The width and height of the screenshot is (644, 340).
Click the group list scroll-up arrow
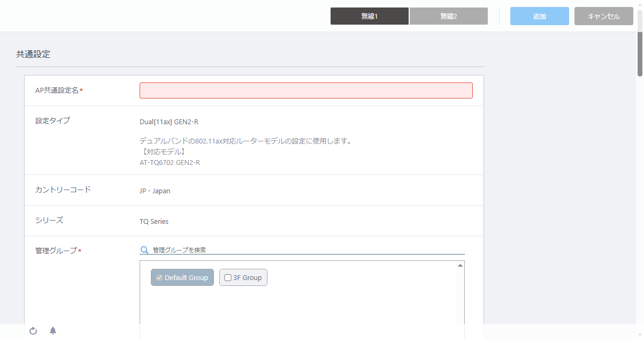[x=460, y=265]
